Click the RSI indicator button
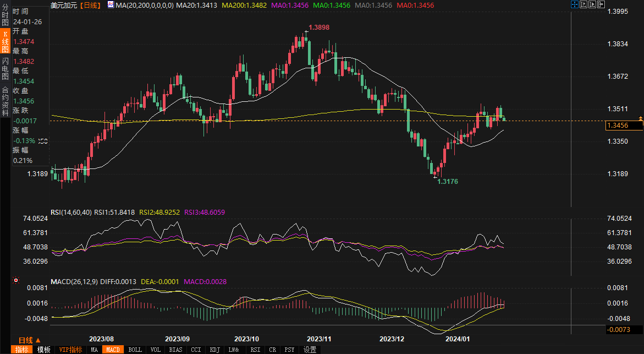Image resolution: width=644 pixels, height=354 pixels. coord(255,350)
